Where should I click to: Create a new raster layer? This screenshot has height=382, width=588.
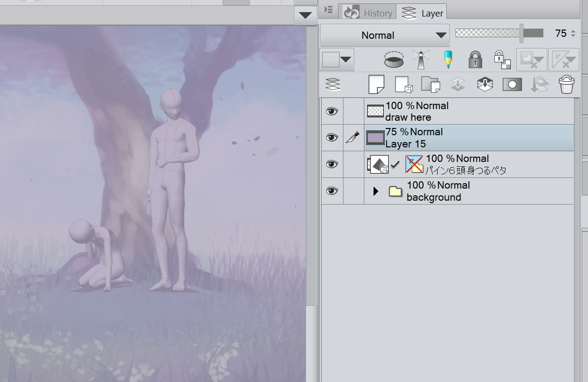tap(376, 84)
